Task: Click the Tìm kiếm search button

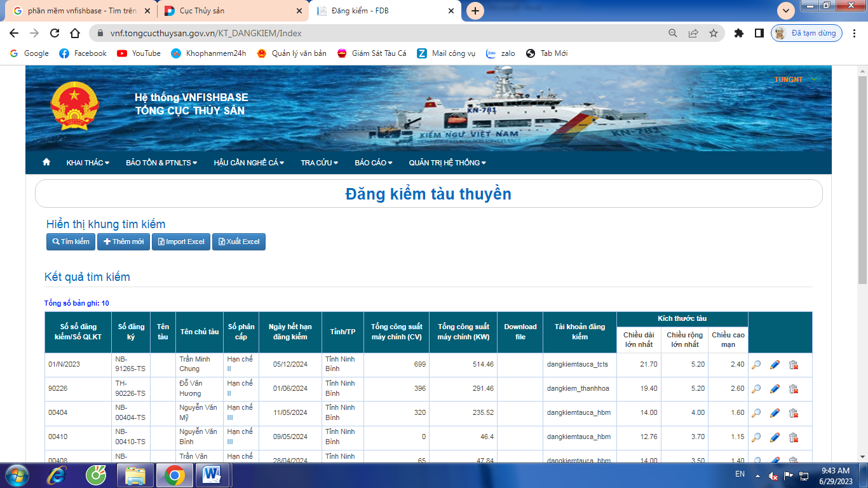Action: [71, 241]
